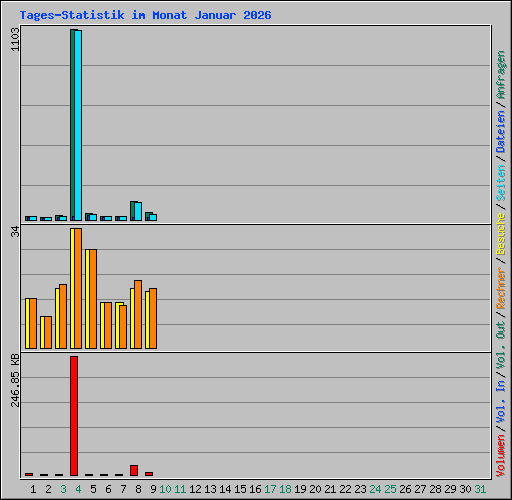Image resolution: width=512 pixels, height=500 pixels.
Task: Click the tall cyan pages bar for day 4
Action: [78, 125]
